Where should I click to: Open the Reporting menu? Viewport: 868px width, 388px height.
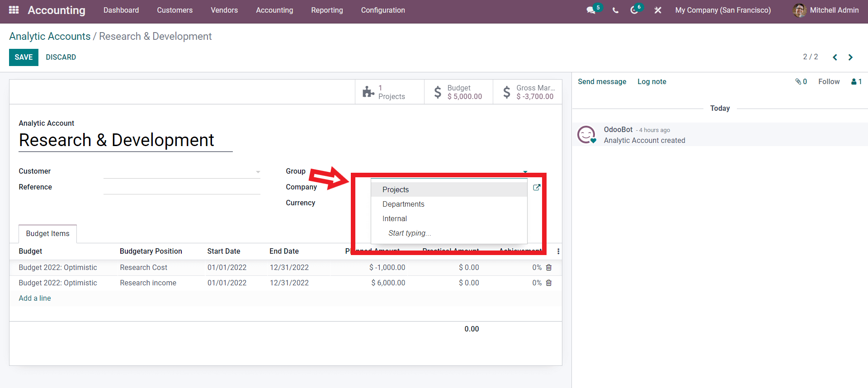(x=327, y=10)
